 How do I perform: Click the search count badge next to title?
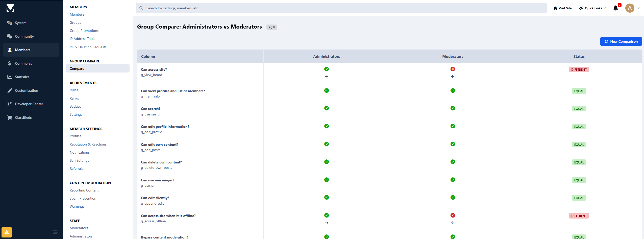click(271, 27)
